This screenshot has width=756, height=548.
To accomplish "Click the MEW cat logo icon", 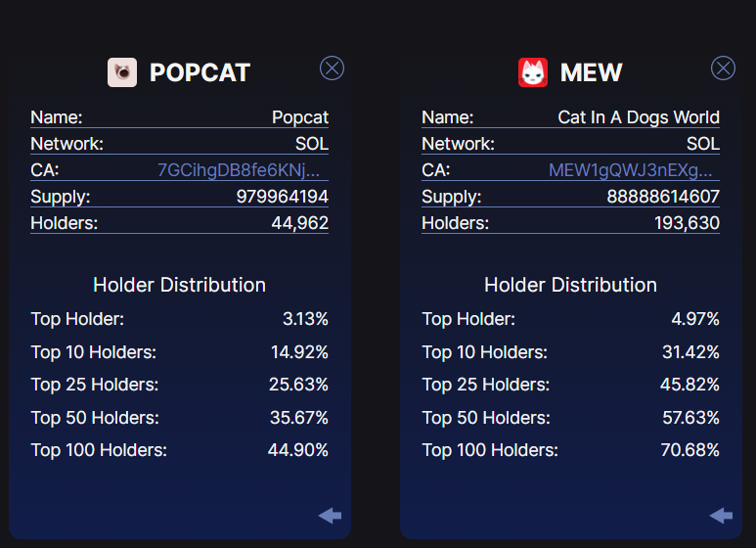I will click(533, 72).
